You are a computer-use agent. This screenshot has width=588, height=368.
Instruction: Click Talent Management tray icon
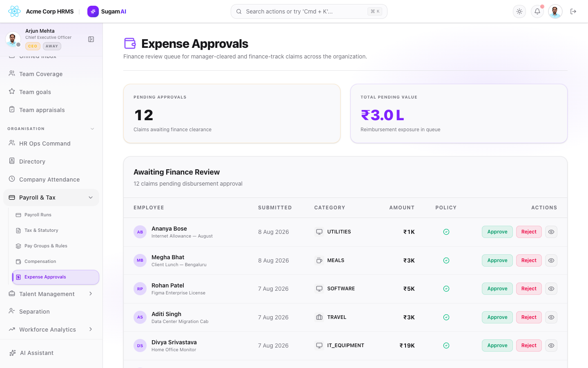[x=12, y=294]
